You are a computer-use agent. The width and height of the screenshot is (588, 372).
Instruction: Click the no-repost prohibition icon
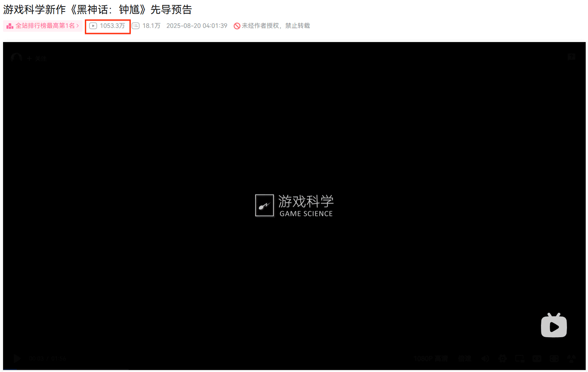[237, 26]
